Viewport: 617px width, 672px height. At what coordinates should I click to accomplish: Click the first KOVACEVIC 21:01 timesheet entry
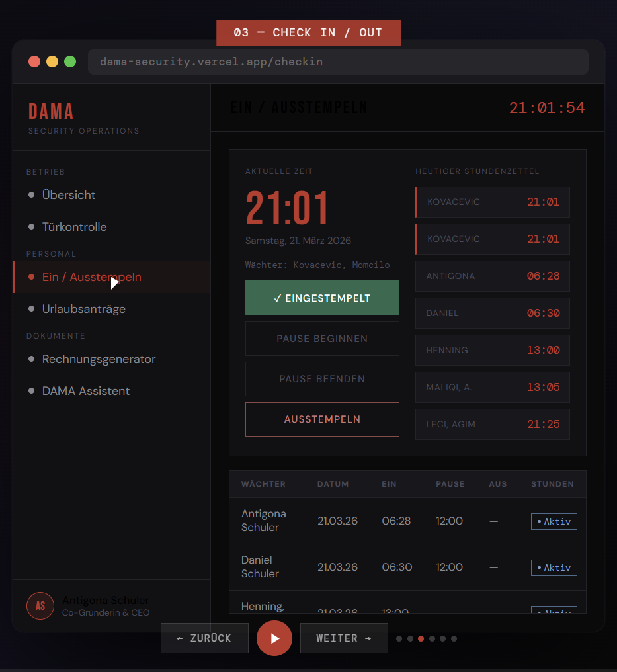pos(493,202)
